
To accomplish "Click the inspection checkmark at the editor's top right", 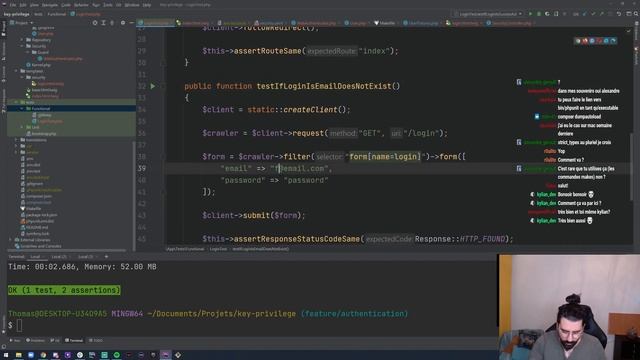I will pos(629,31).
